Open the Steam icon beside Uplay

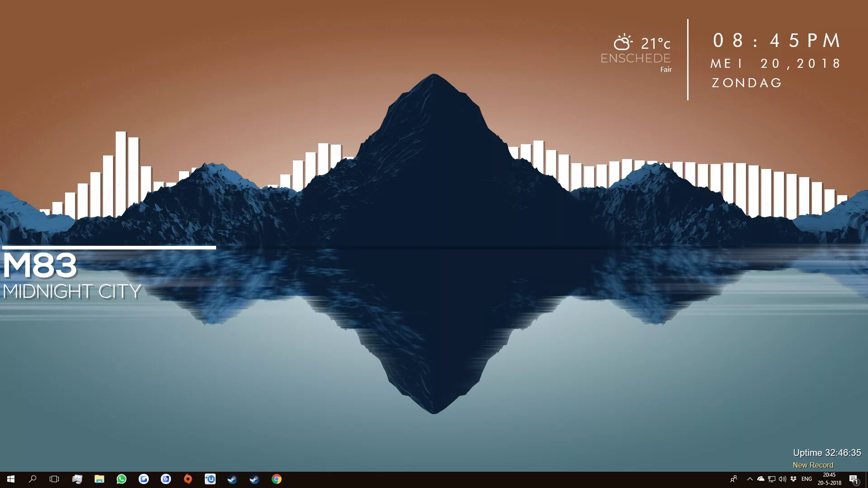point(232,479)
